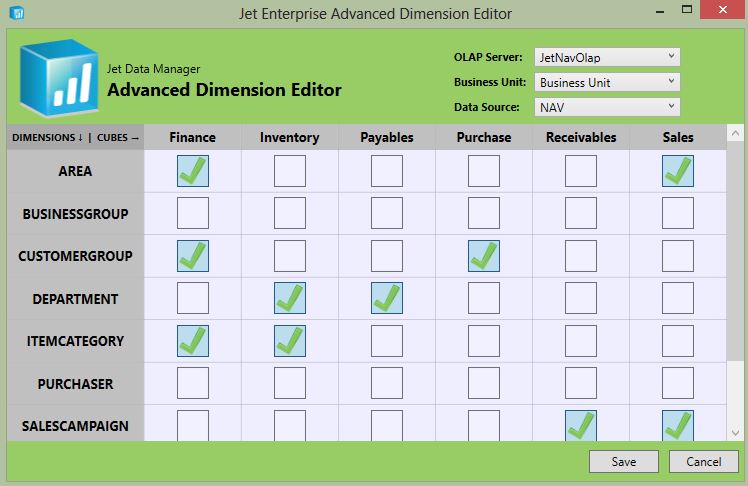Viewport: 748px width, 486px height.
Task: Check PURCHASER for the Sales cube
Action: click(678, 383)
